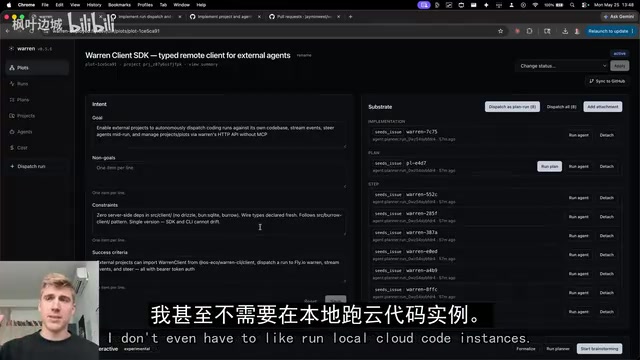Detach warren-a4b9 step

point(607,274)
